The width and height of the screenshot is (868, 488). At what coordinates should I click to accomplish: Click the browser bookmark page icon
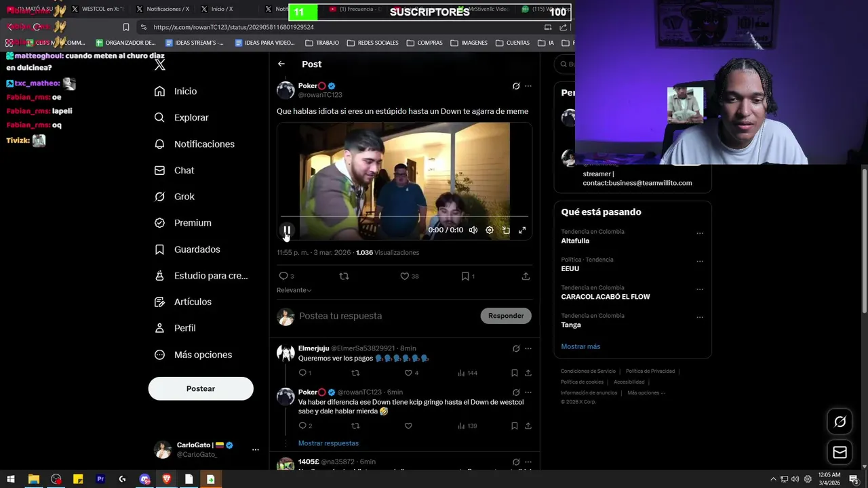point(125,27)
